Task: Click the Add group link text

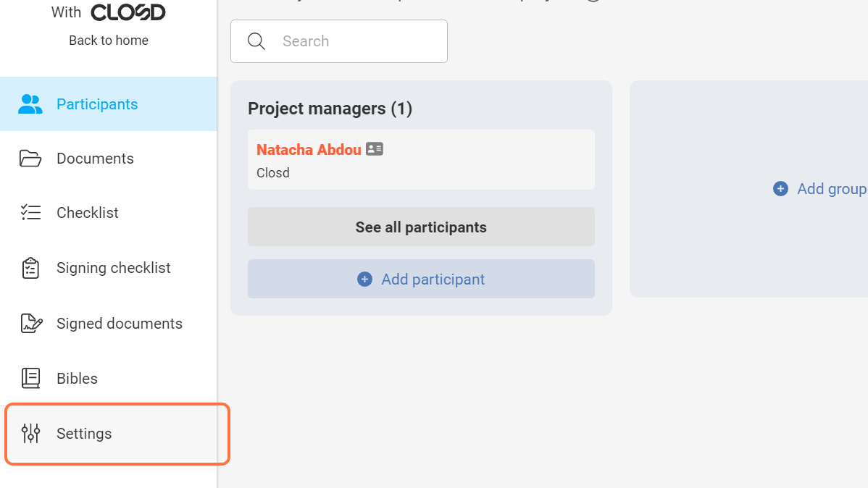Action: pos(831,189)
